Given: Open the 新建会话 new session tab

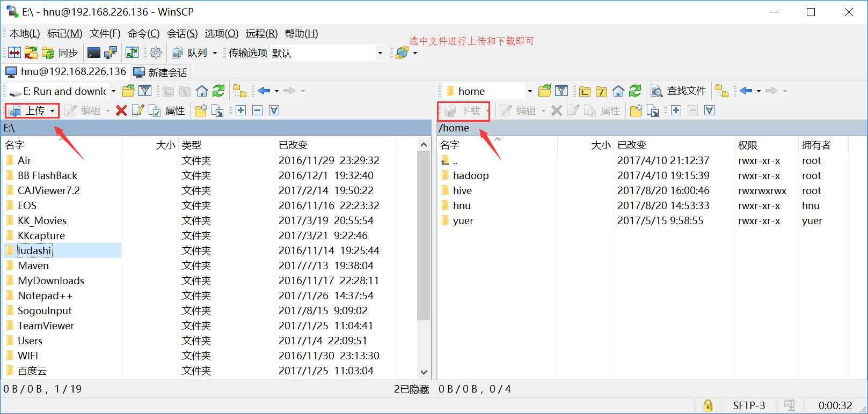Looking at the screenshot, I should [x=161, y=72].
